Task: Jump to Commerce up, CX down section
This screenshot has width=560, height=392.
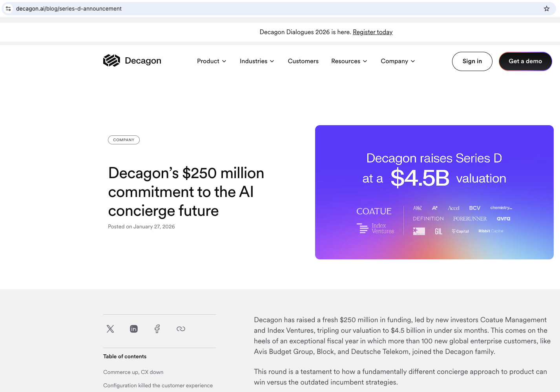Action: click(x=133, y=372)
